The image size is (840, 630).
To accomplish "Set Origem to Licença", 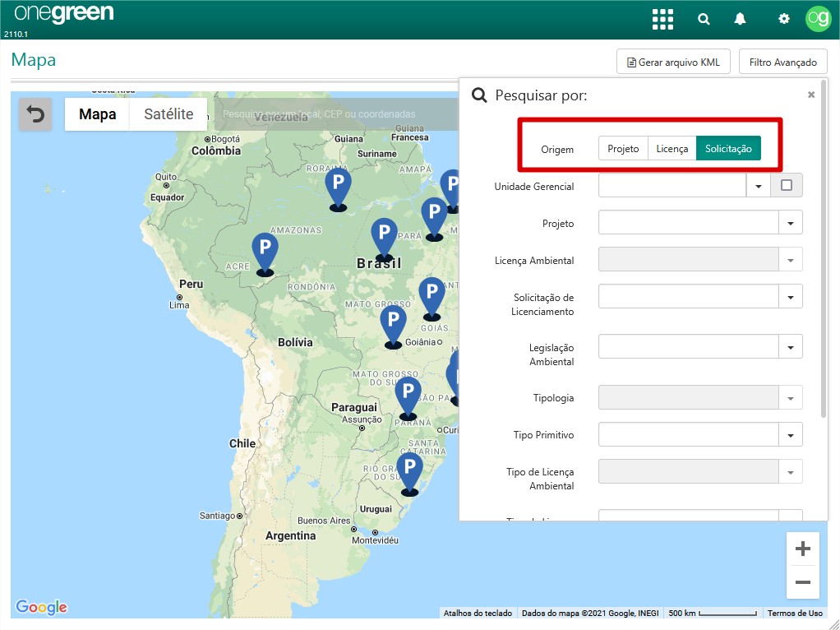I will pos(672,149).
